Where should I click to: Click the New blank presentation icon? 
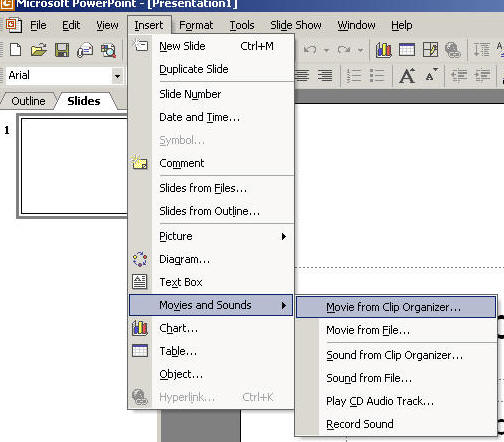point(15,50)
